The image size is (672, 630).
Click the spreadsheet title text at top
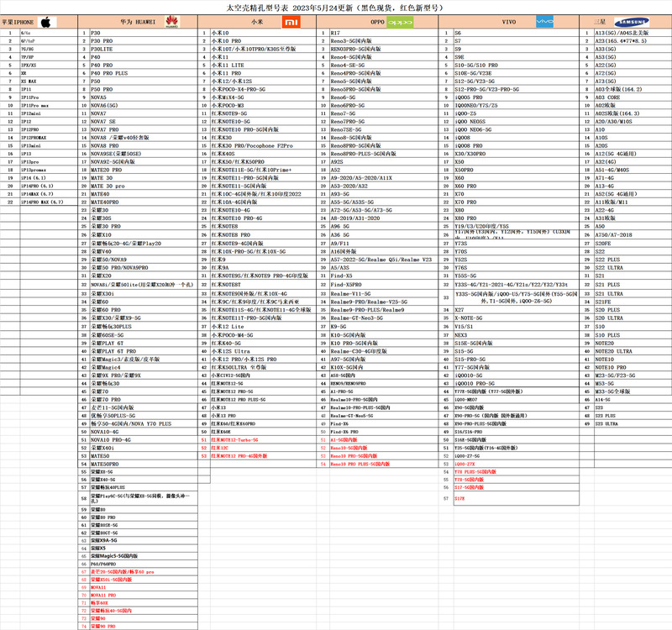(335, 8)
